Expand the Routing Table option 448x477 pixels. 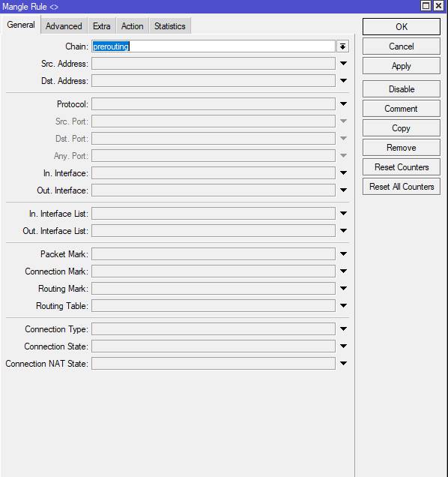pyautogui.click(x=343, y=306)
